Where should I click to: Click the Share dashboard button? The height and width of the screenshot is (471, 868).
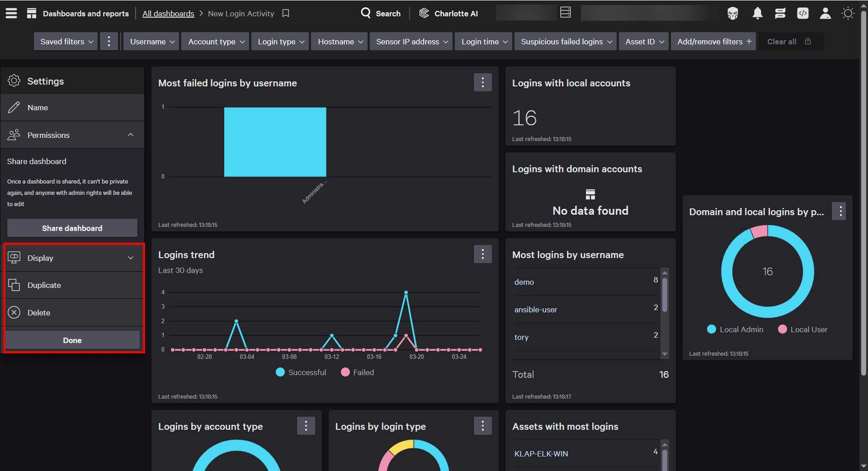click(72, 228)
